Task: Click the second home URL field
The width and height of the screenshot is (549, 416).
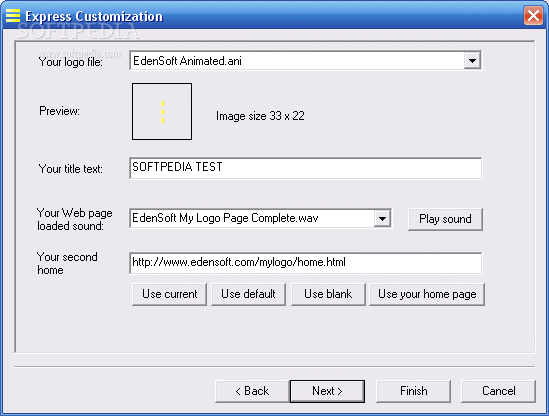Action: (306, 263)
